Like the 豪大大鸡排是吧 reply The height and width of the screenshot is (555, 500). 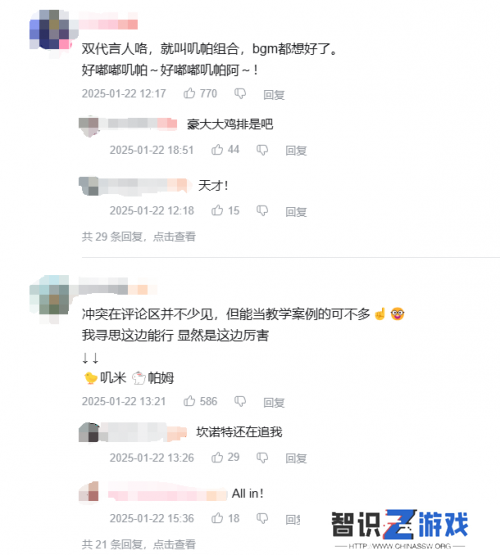pos(217,150)
